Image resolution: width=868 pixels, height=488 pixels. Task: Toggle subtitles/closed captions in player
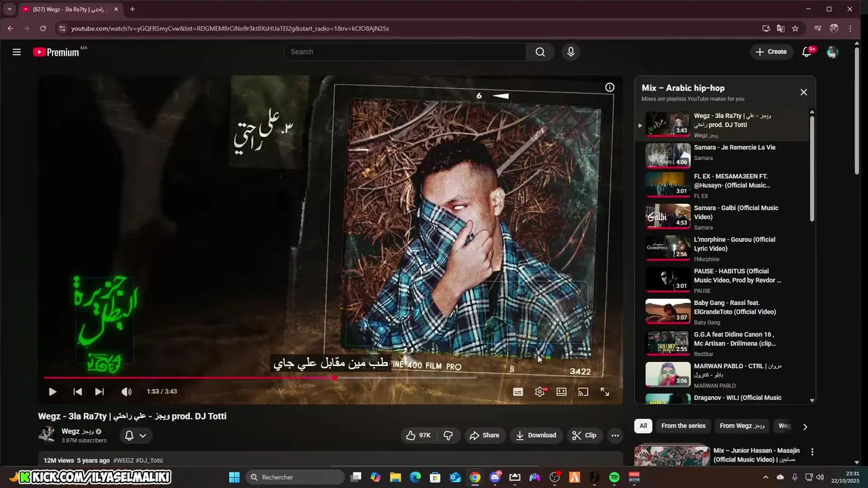coord(518,392)
